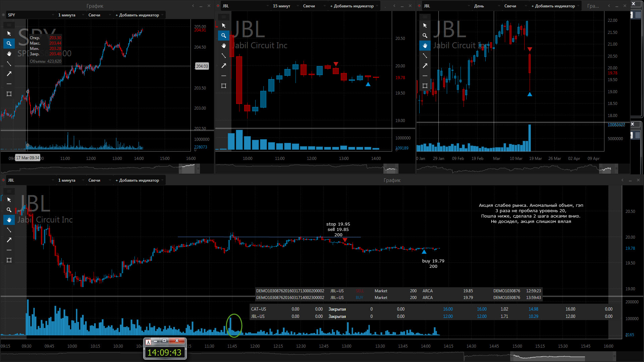Viewport: 644px width, 362px height.
Task: Select hand pan tool in JBL 15-minute chart
Action: click(224, 46)
